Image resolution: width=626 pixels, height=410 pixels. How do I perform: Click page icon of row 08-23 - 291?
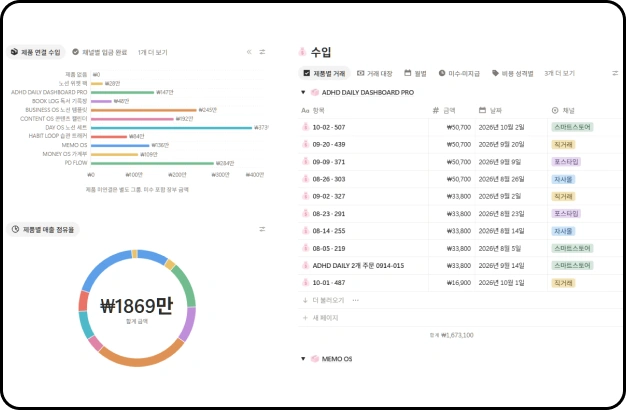[305, 214]
